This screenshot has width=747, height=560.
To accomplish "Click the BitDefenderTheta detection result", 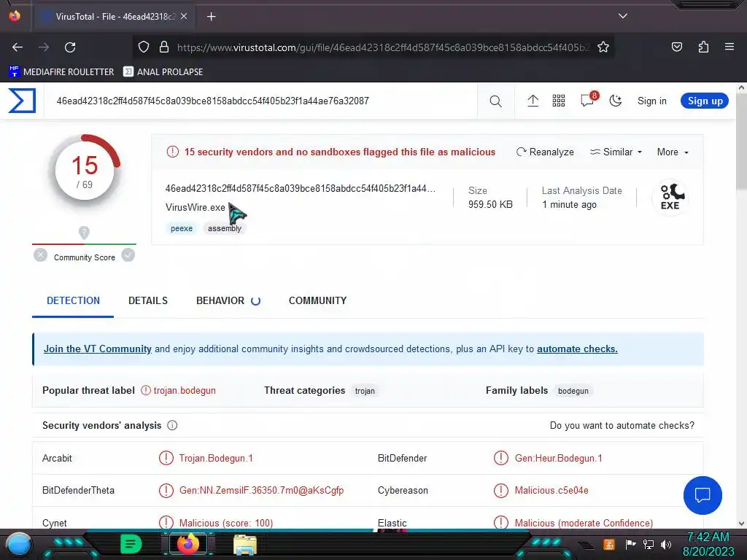I will coord(261,491).
